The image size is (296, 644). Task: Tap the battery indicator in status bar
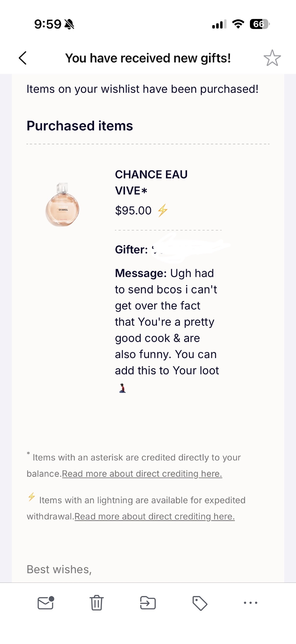coord(259,24)
